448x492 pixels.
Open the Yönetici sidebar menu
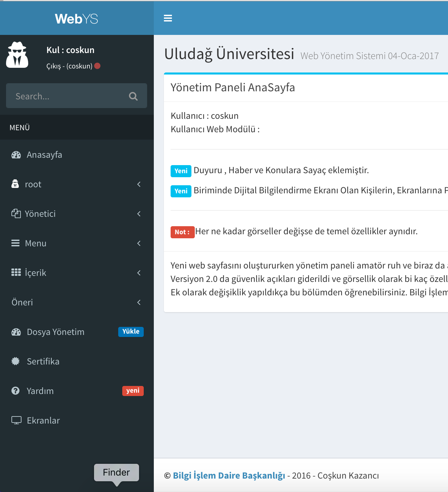(x=77, y=214)
